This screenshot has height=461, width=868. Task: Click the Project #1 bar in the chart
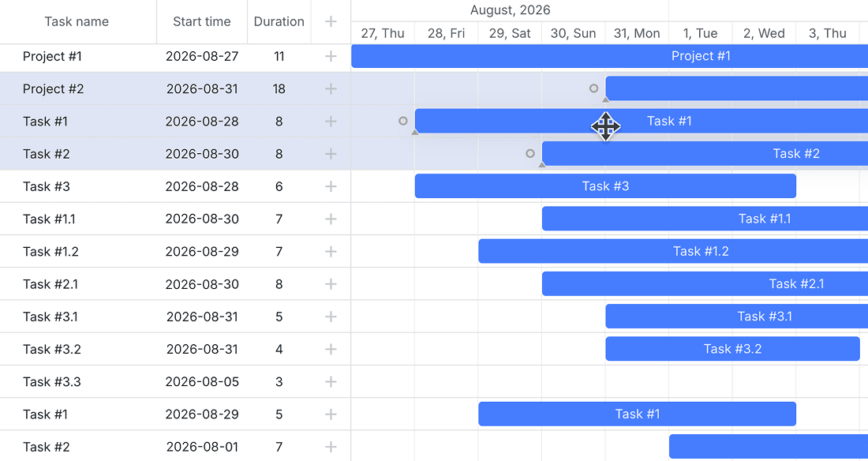click(609, 56)
